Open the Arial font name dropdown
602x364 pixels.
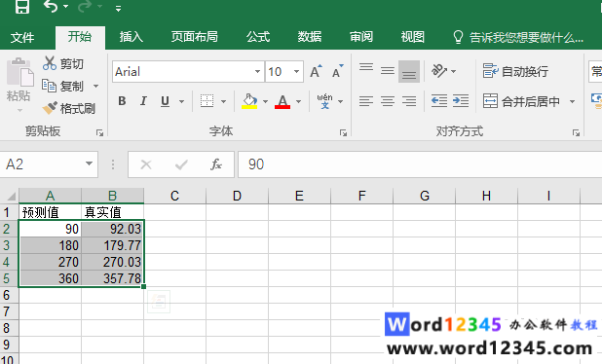coord(257,71)
